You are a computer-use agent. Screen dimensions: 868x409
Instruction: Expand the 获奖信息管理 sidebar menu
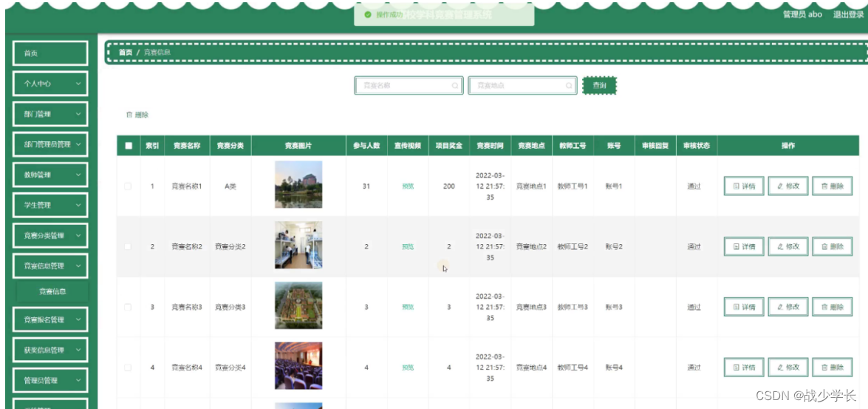click(x=49, y=351)
